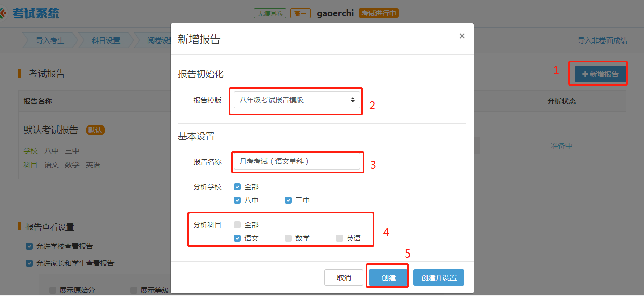
Task: Close the 新增报告 dialog
Action: [462, 36]
